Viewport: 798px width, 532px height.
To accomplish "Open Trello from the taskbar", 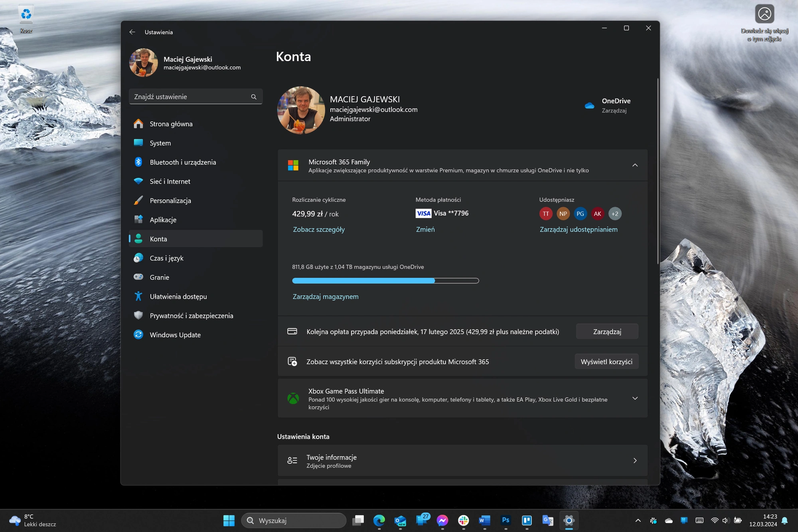I will 527,520.
